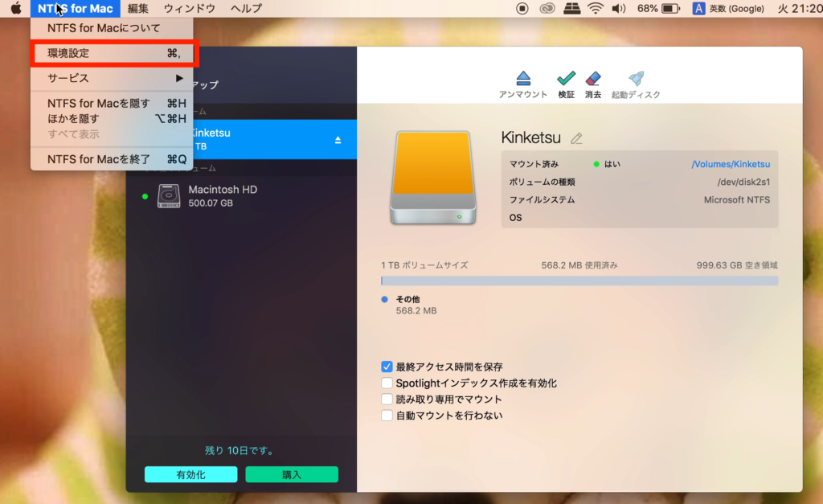Open the 編集 menu
The height and width of the screenshot is (504, 823).
click(x=138, y=8)
